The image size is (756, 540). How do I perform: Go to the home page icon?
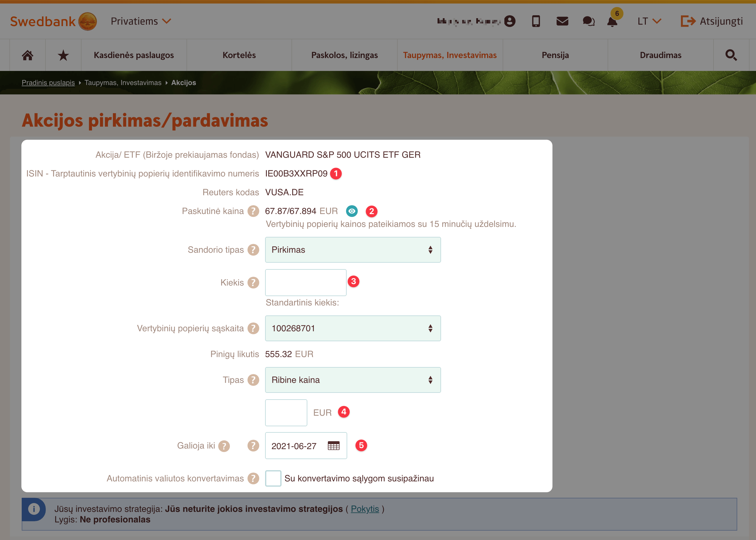(28, 55)
